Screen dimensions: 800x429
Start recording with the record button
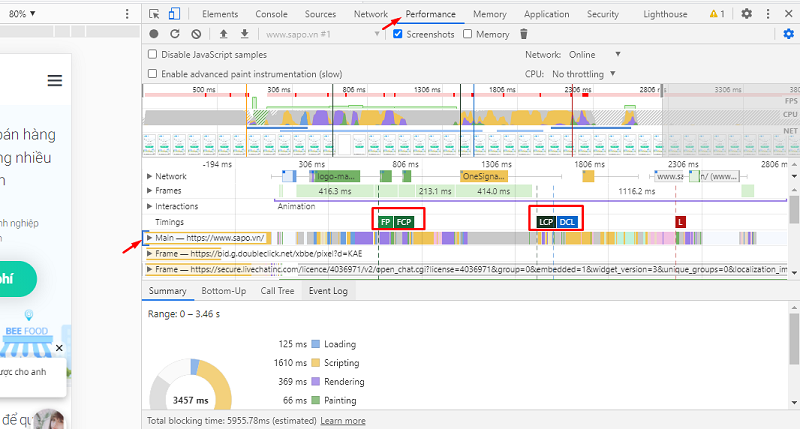coord(152,34)
